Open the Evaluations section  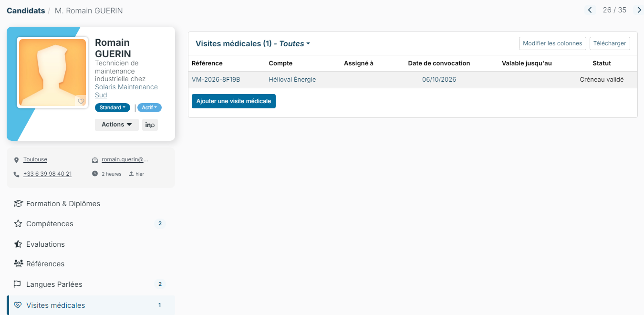(91, 244)
